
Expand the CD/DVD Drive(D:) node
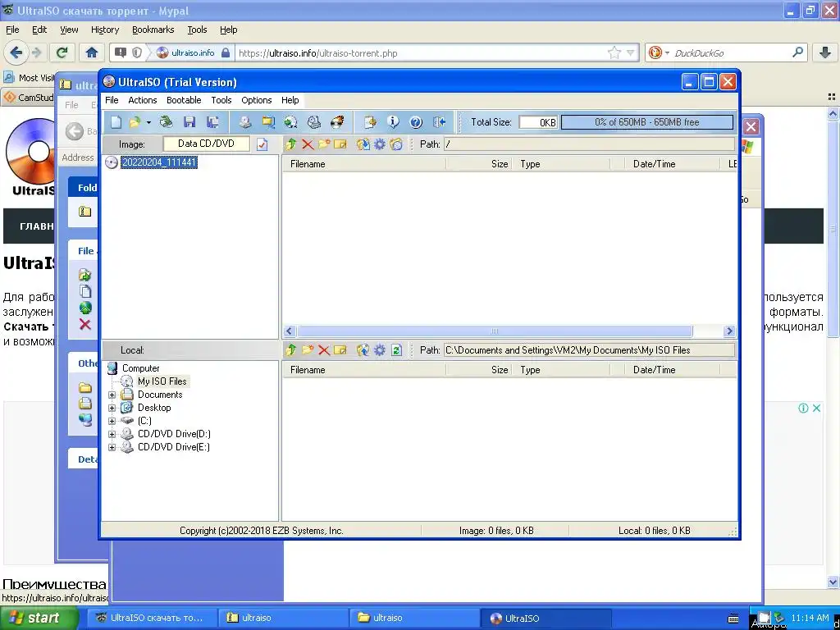pos(112,434)
